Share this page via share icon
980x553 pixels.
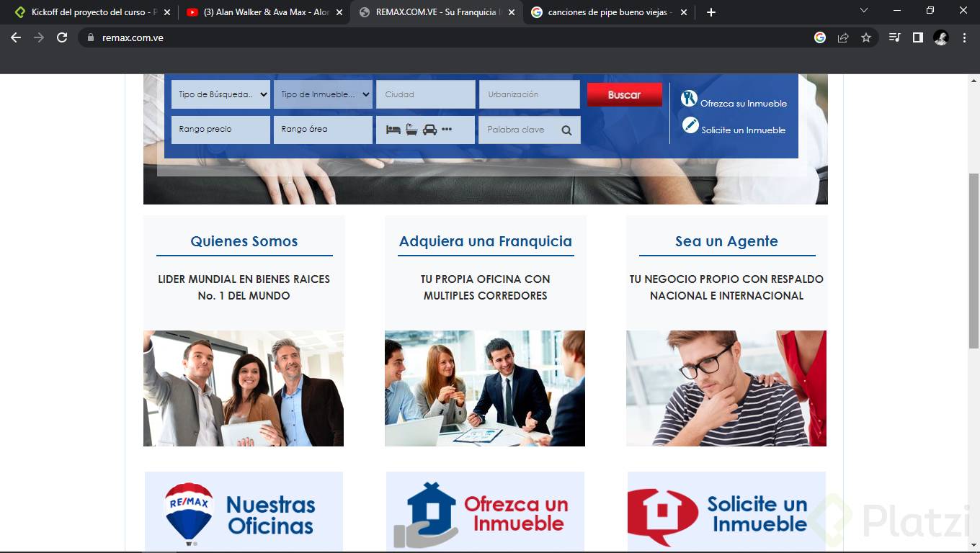pos(843,37)
